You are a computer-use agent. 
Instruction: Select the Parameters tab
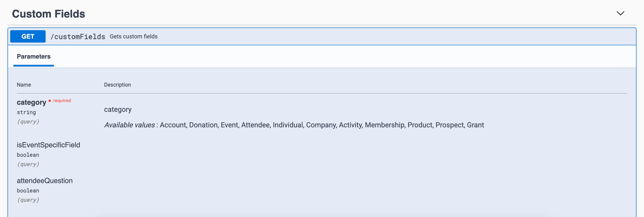(33, 57)
